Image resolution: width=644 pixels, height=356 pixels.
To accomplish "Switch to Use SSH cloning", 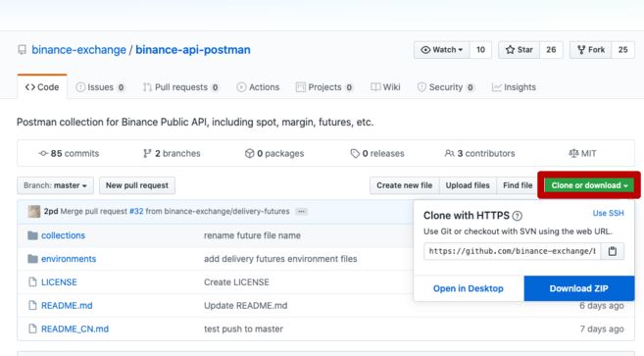I will (x=609, y=213).
